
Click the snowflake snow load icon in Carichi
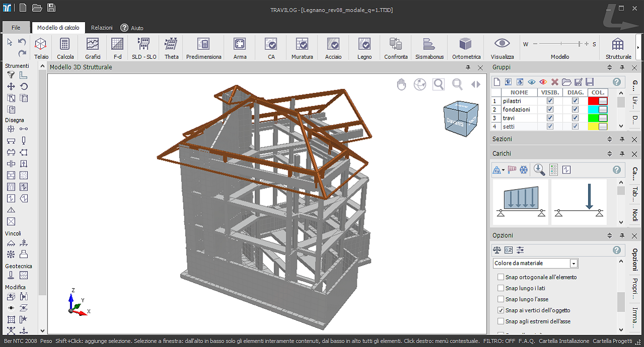tap(524, 170)
